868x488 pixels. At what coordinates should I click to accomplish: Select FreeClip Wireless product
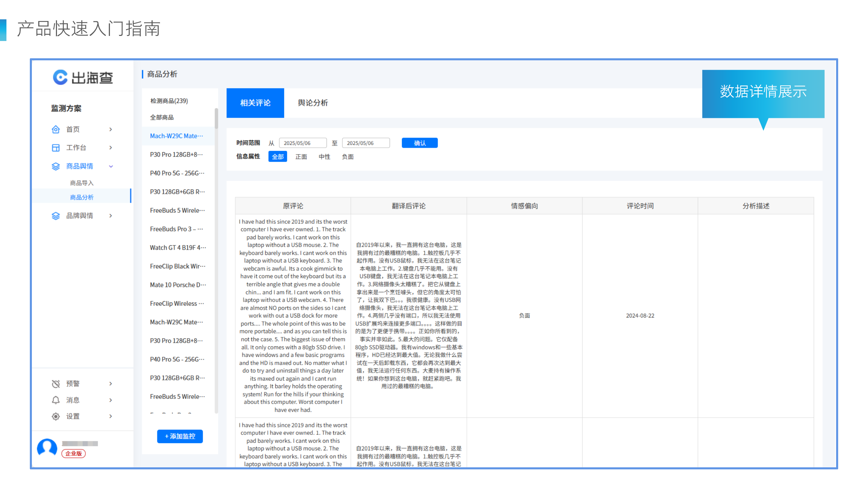pos(177,304)
